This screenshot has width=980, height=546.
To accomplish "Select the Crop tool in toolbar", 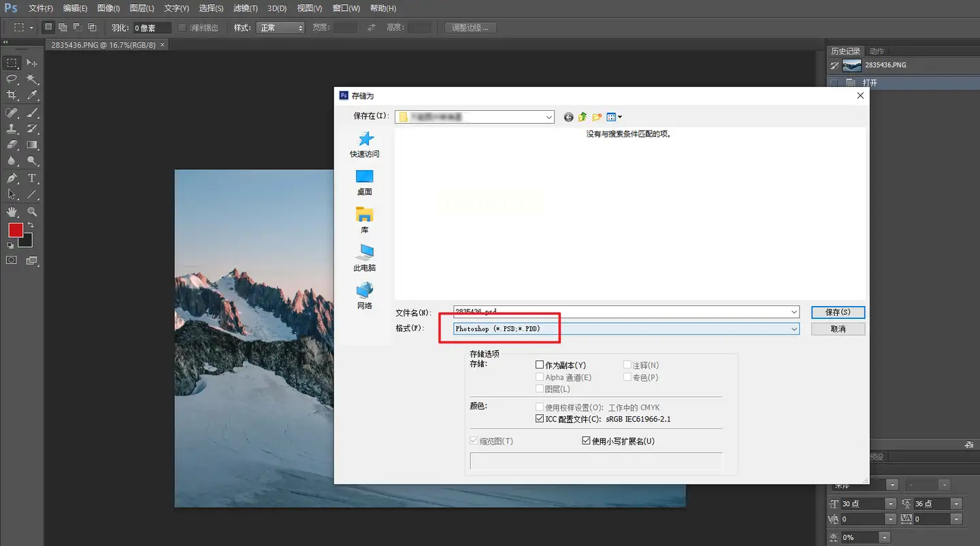I will (x=12, y=96).
